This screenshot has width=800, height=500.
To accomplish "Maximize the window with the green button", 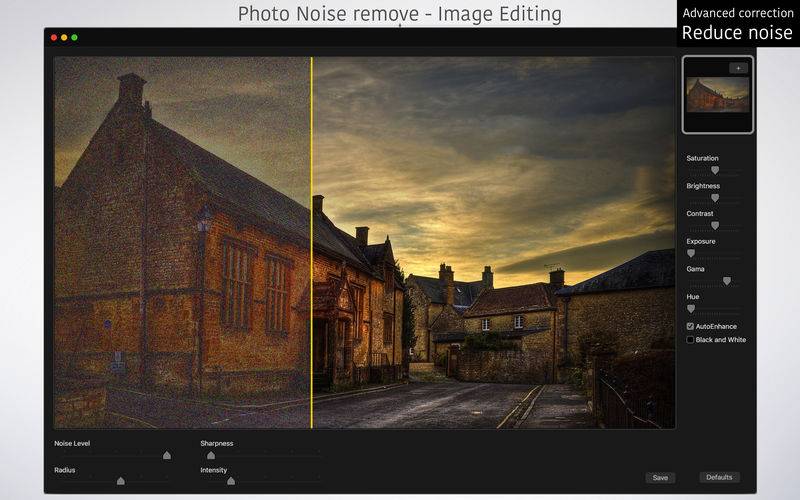I will (74, 37).
